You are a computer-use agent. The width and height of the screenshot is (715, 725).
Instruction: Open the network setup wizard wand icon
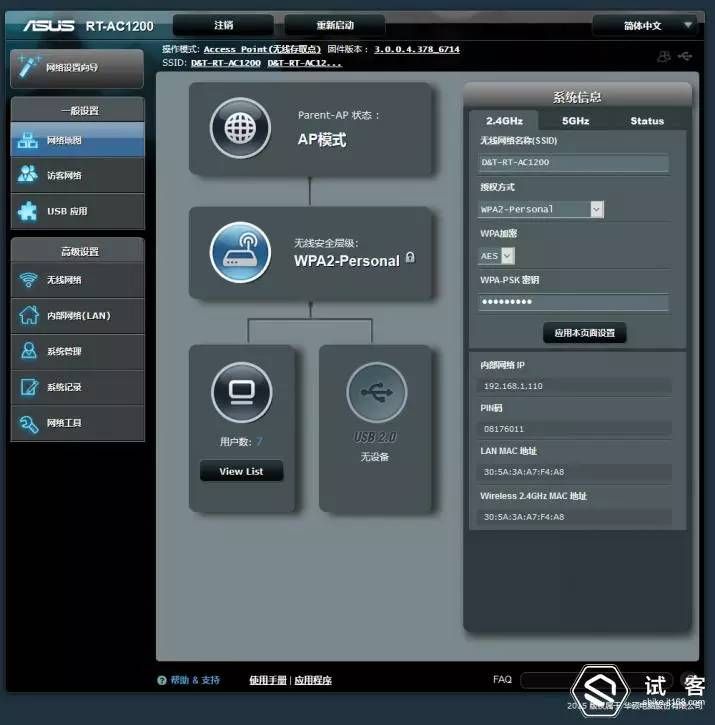tap(29, 67)
